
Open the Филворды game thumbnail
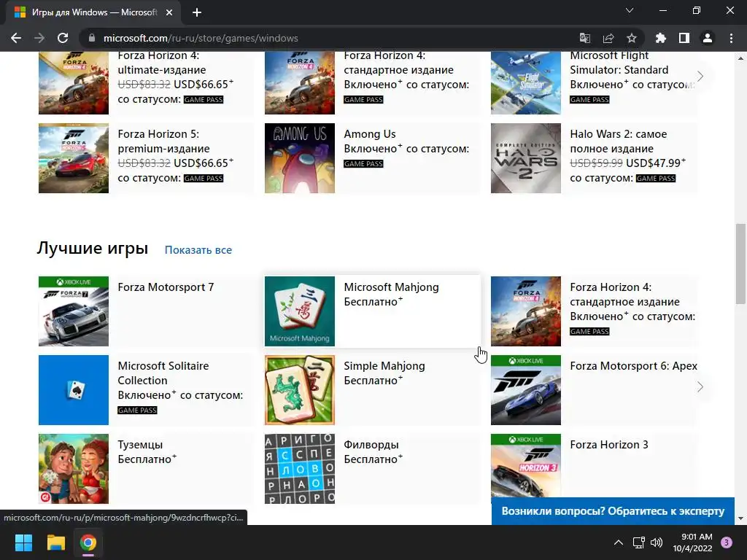pyautogui.click(x=300, y=469)
